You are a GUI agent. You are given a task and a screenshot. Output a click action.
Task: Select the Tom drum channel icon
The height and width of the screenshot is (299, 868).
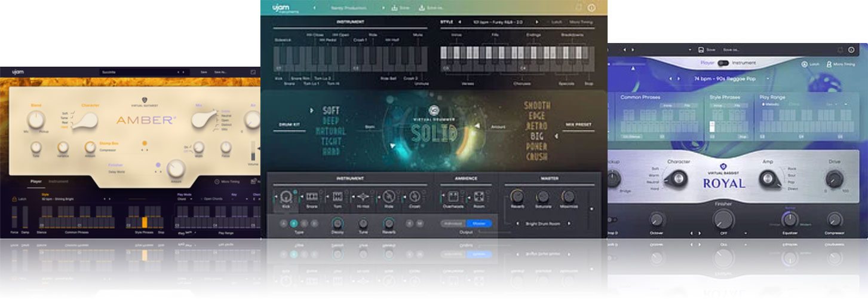pyautogui.click(x=337, y=196)
